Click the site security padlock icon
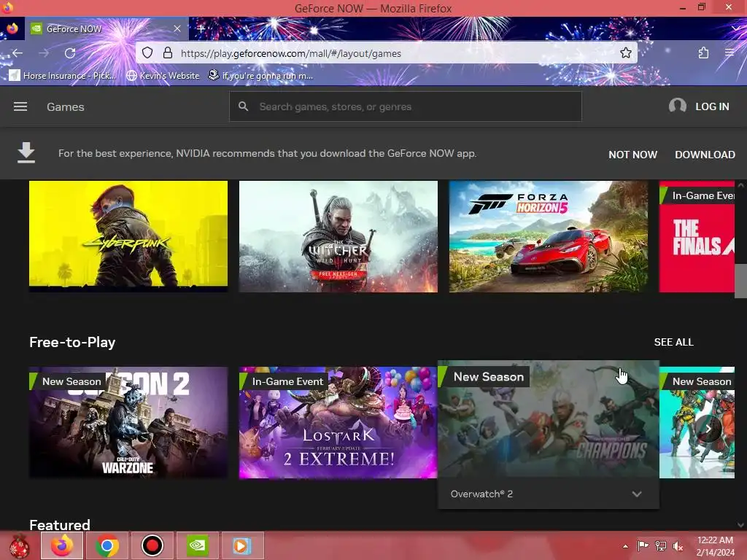 tap(168, 52)
